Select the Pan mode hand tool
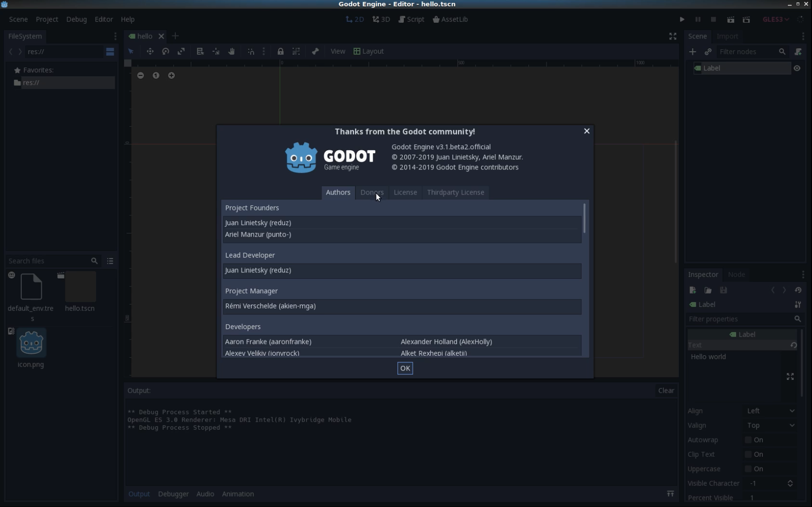812x507 pixels. click(231, 51)
